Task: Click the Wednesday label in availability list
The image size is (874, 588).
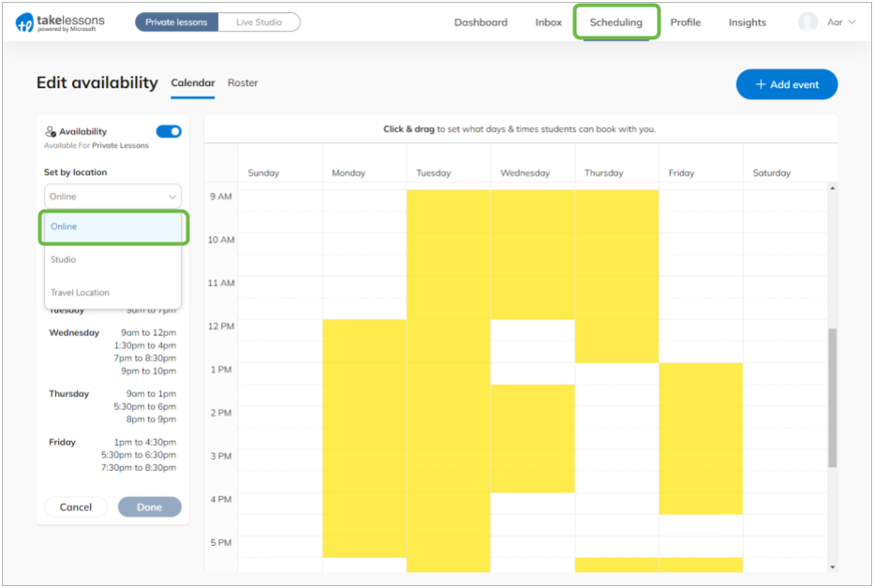Action: pyautogui.click(x=74, y=332)
